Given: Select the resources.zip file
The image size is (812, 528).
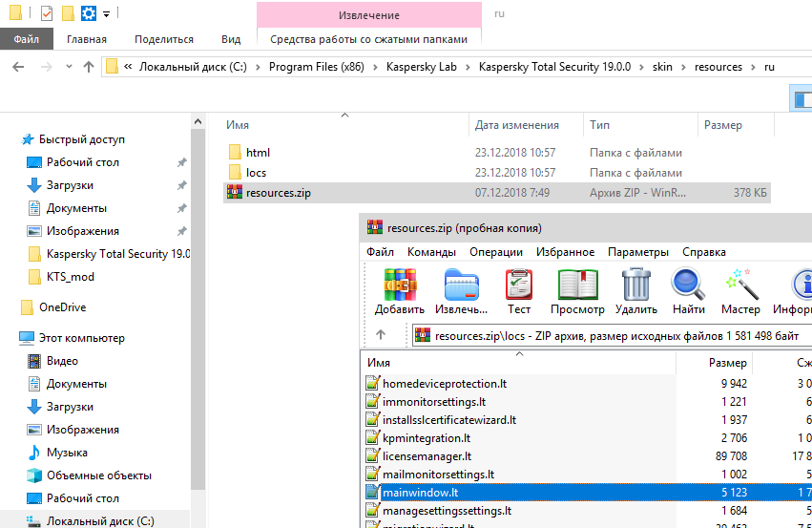Looking at the screenshot, I should (x=278, y=193).
